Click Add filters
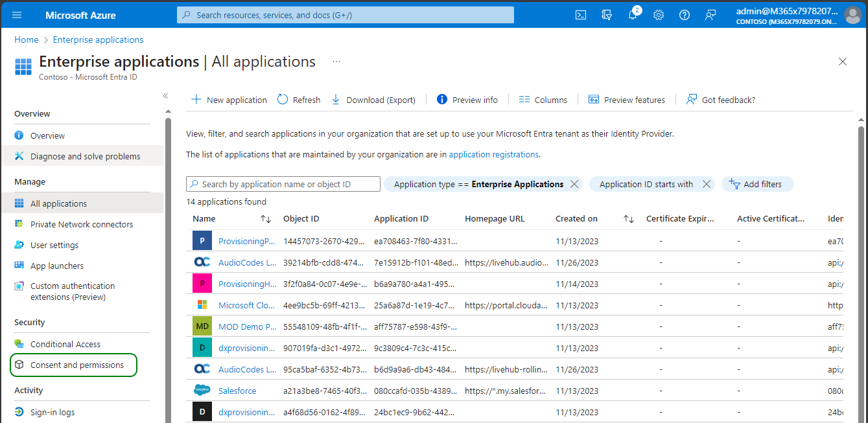The height and width of the screenshot is (423, 868). [757, 184]
